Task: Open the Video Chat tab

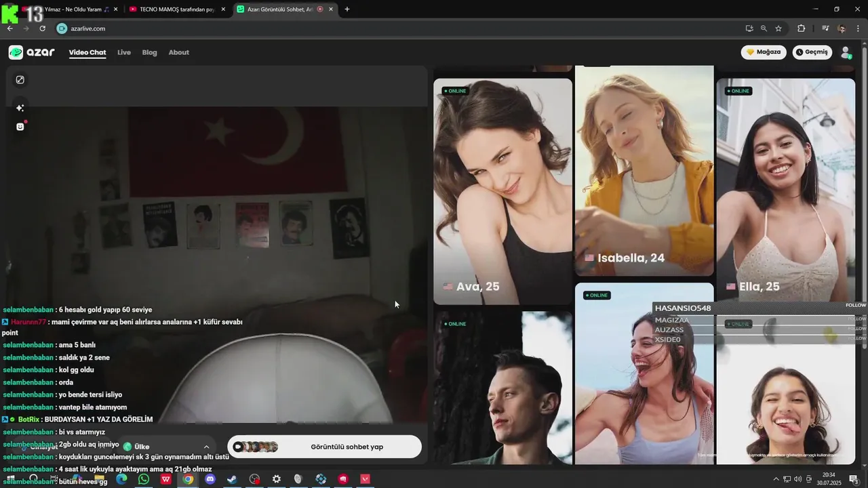Action: [87, 52]
